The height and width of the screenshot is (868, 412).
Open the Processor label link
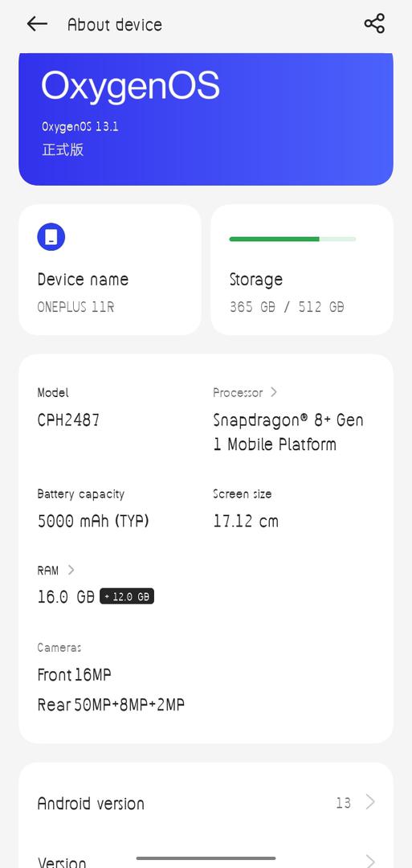pyautogui.click(x=238, y=392)
